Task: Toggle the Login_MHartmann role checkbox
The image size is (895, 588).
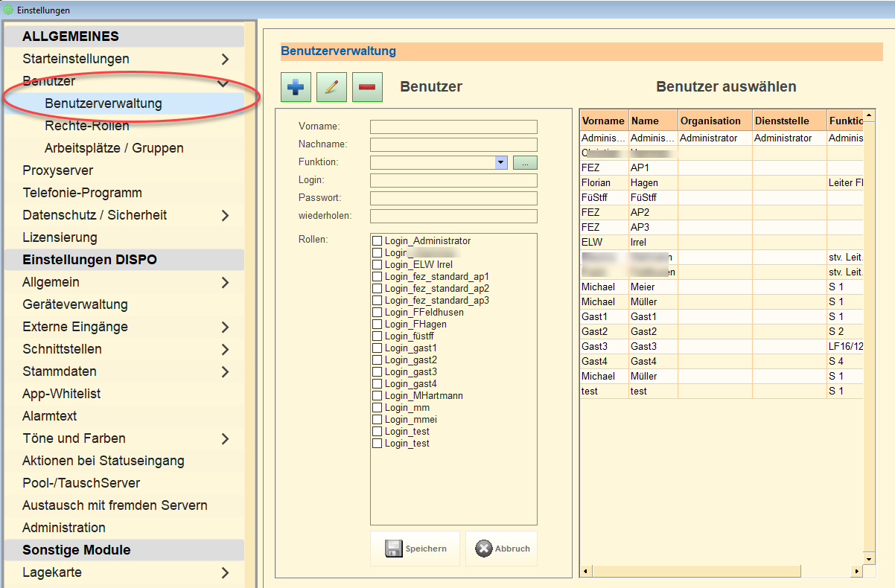Action: point(378,396)
